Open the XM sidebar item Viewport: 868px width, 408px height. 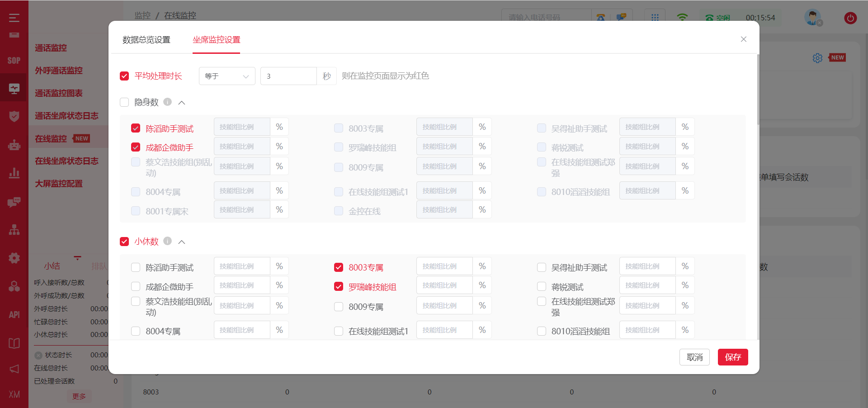[x=14, y=394]
